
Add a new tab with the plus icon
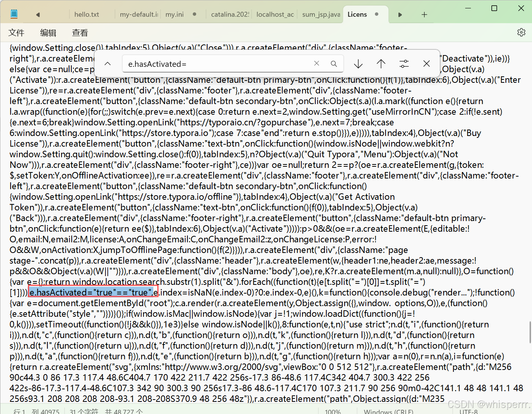pyautogui.click(x=424, y=14)
